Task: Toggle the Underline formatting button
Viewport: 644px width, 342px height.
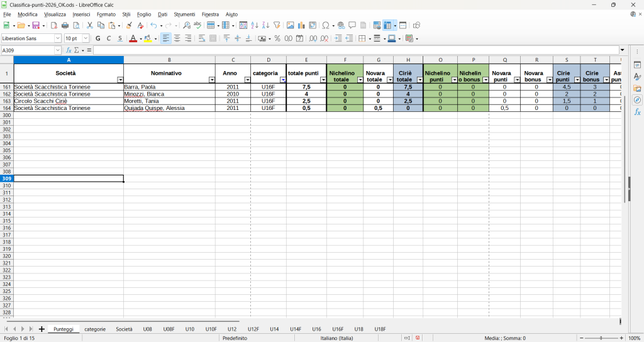Action: pos(120,38)
